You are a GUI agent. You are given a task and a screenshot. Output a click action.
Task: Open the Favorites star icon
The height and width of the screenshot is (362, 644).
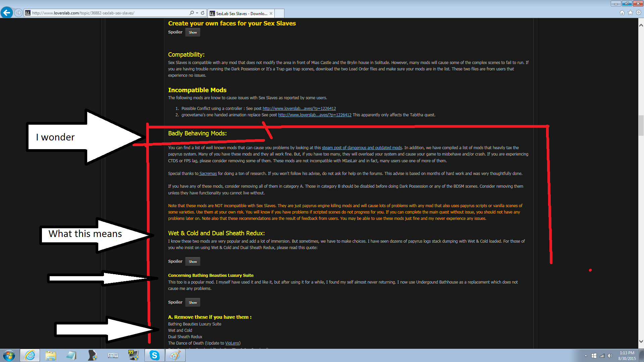(630, 13)
